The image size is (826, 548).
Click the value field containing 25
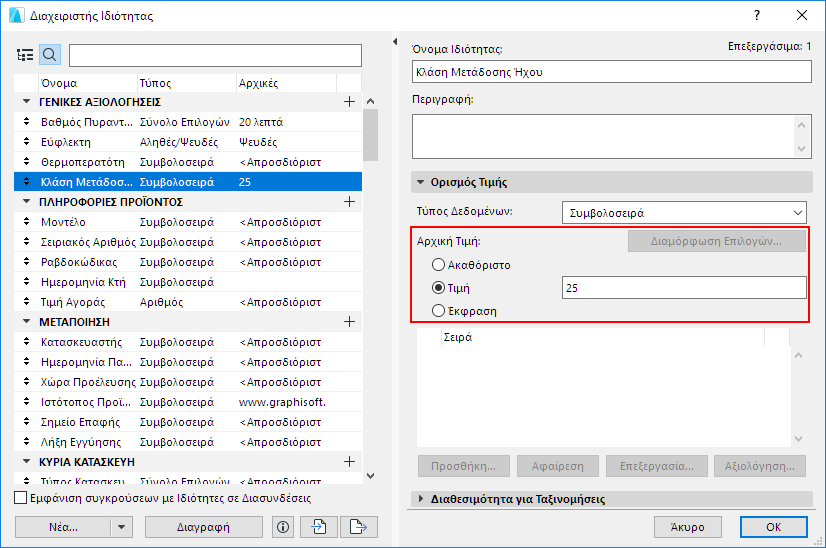[684, 288]
